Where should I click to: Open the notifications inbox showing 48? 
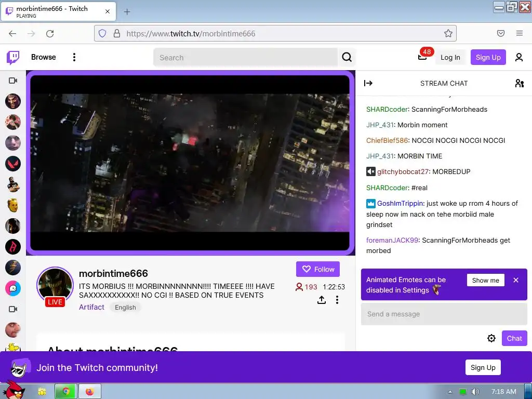click(423, 57)
